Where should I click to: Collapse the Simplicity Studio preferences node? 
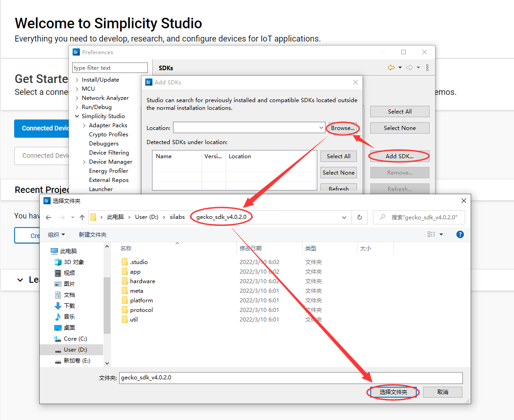pyautogui.click(x=77, y=116)
